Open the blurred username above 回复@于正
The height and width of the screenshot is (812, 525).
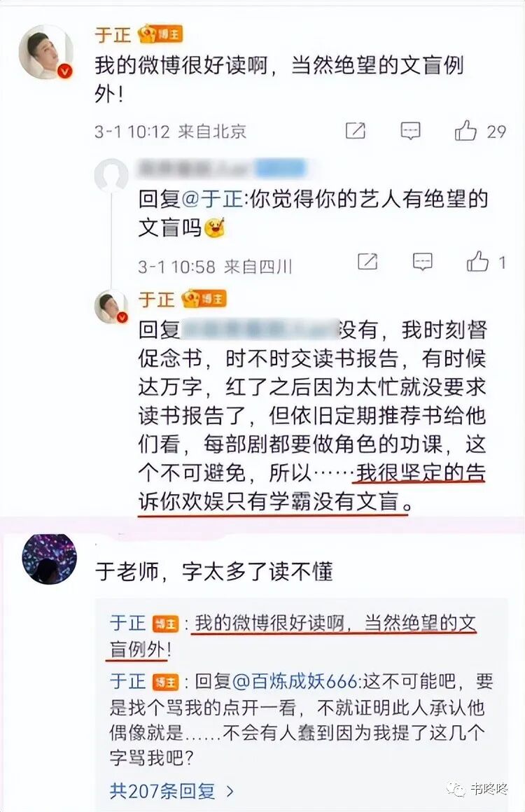[x=223, y=168]
